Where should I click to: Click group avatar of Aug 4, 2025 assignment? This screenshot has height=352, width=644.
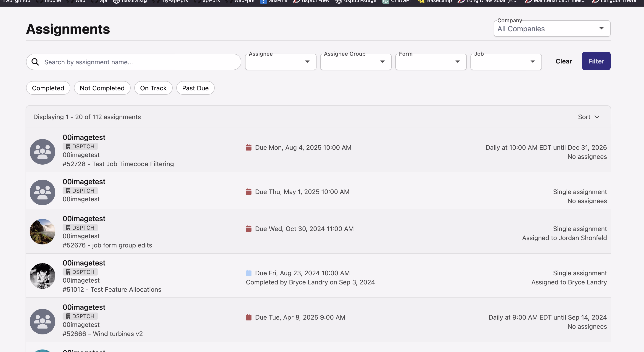[42, 152]
